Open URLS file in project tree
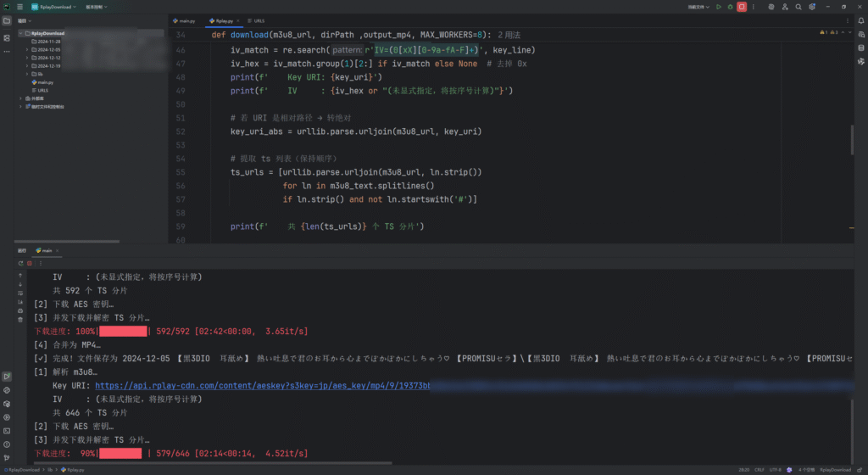This screenshot has width=868, height=475. coord(41,90)
